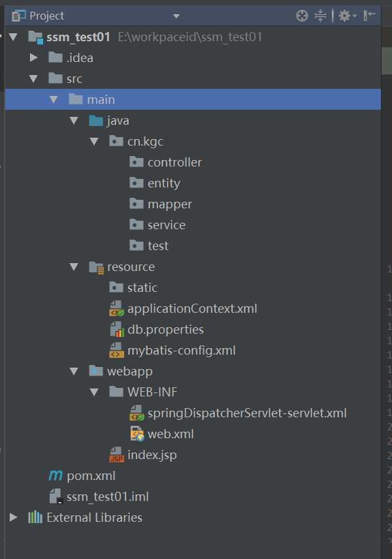
Task: Click the db.properties file icon
Action: point(117,329)
